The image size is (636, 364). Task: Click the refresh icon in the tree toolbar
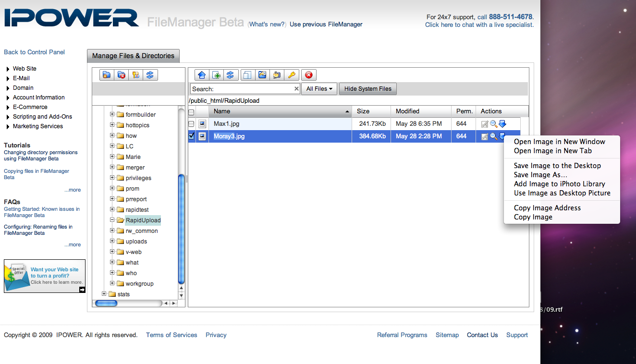pos(150,75)
